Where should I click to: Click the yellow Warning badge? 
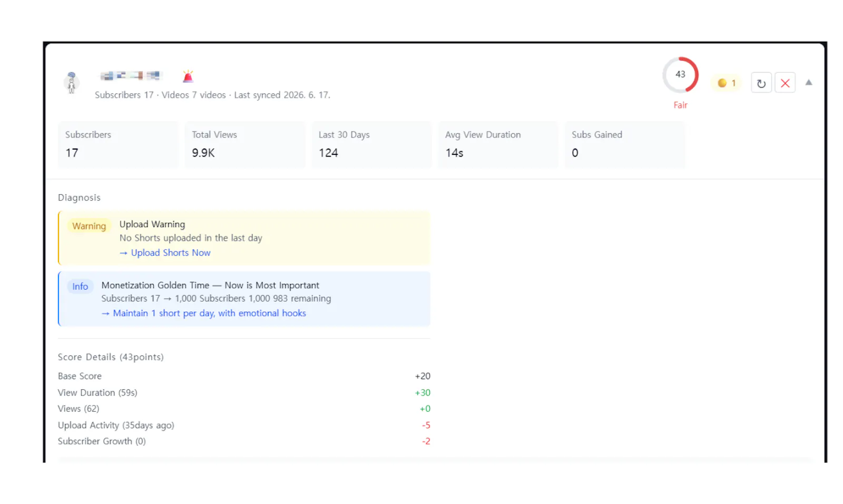tap(89, 226)
